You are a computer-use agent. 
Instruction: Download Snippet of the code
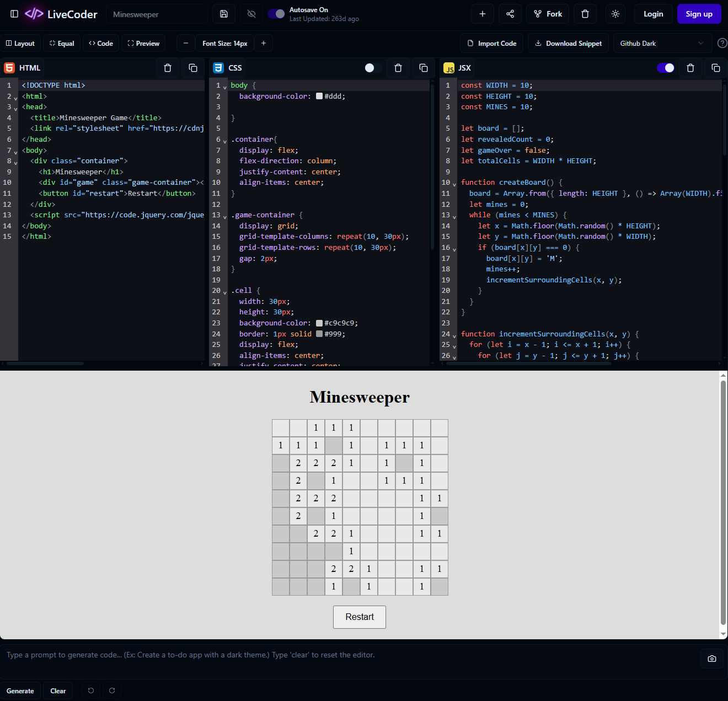[569, 43]
